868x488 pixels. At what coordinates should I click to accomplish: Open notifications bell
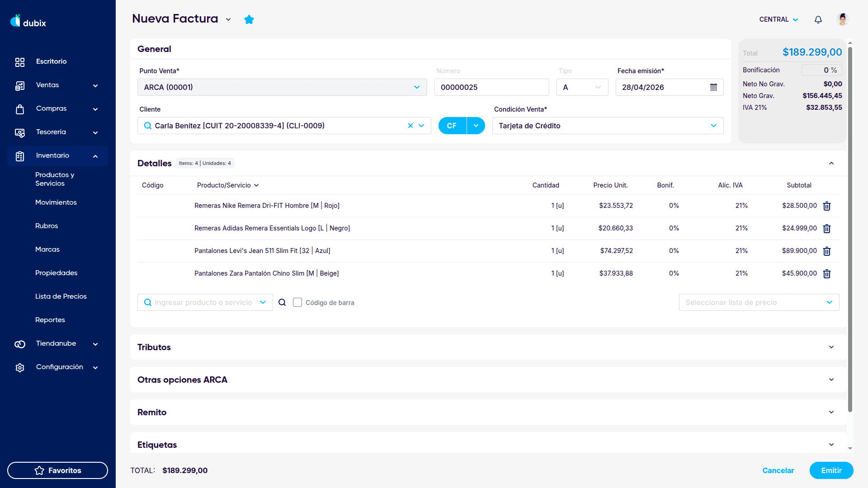coord(818,19)
